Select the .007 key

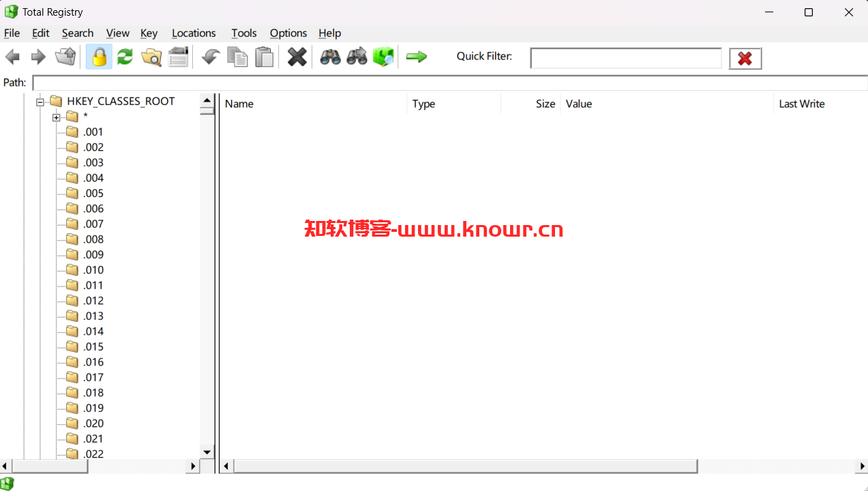tap(93, 224)
